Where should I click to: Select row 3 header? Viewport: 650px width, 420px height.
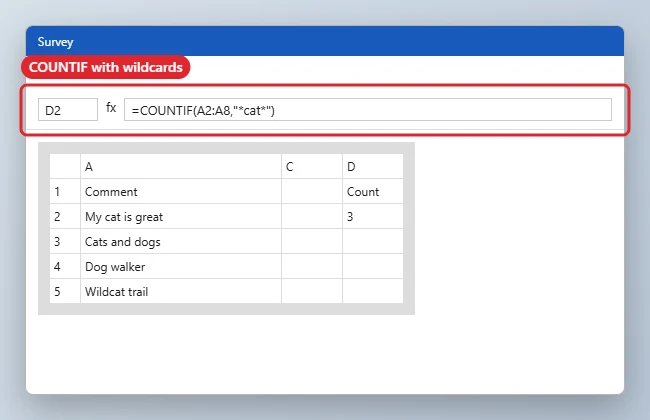(x=65, y=241)
